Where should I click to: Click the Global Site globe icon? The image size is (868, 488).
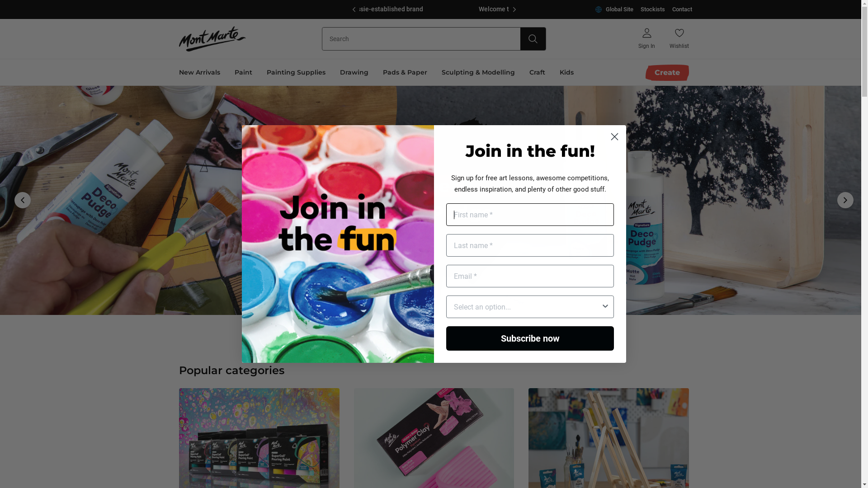599,9
